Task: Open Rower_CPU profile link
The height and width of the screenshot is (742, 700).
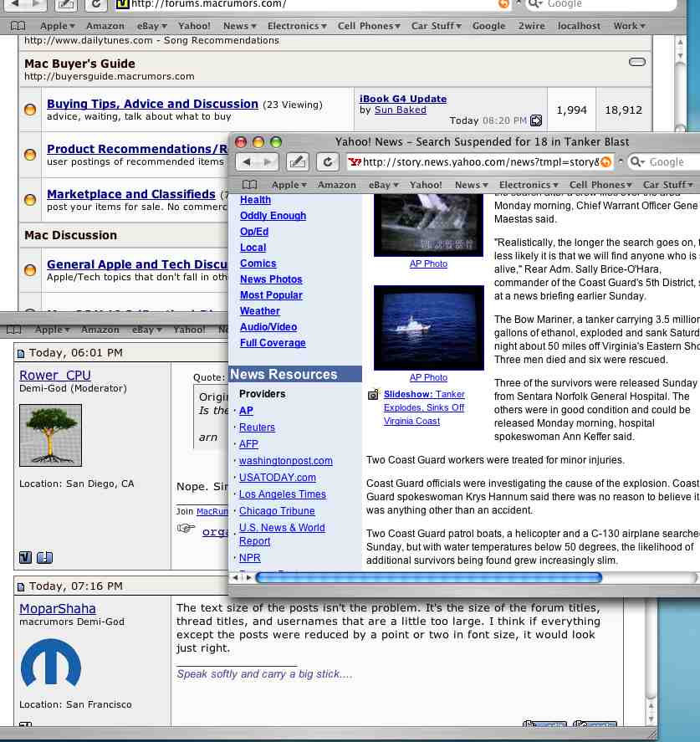Action: tap(55, 375)
